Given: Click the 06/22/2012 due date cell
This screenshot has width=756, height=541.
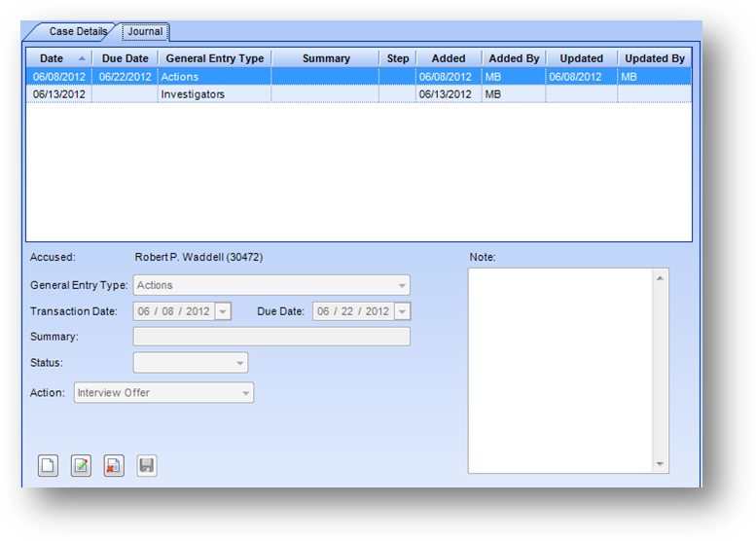Looking at the screenshot, I should click(x=125, y=77).
